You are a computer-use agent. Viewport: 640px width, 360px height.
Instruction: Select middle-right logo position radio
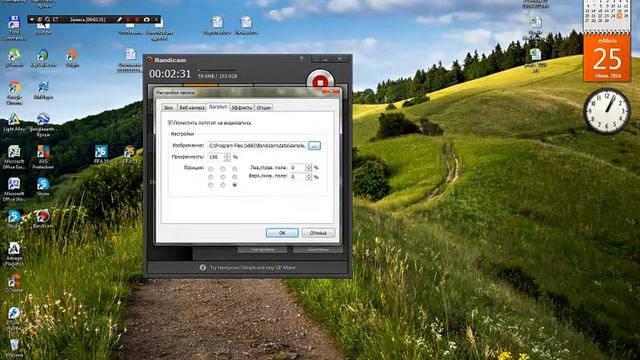[x=235, y=177]
